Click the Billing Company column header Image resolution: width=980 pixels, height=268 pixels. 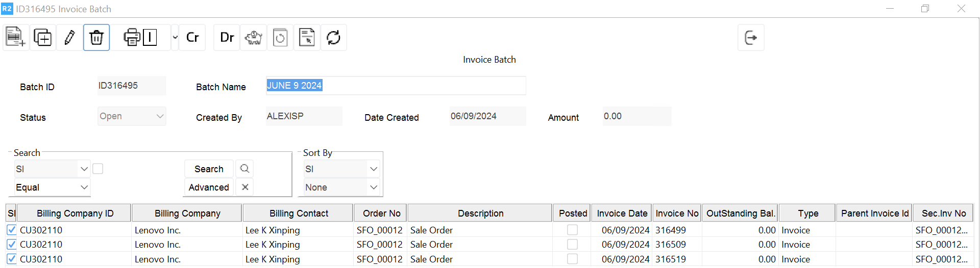tap(187, 213)
